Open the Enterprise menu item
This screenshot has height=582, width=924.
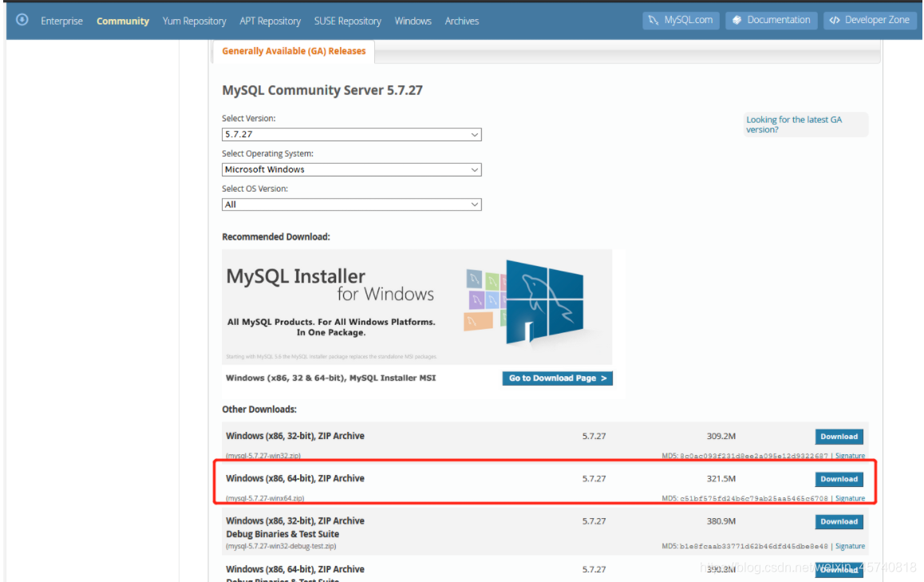click(62, 21)
